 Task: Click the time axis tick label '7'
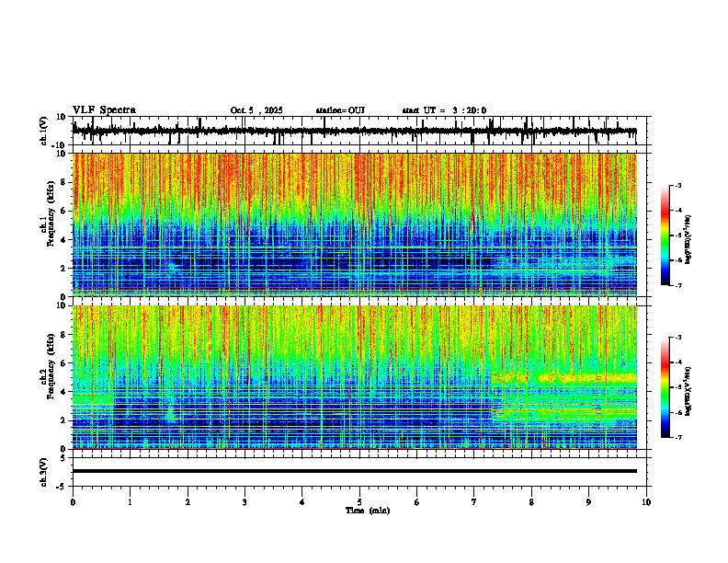click(x=474, y=502)
